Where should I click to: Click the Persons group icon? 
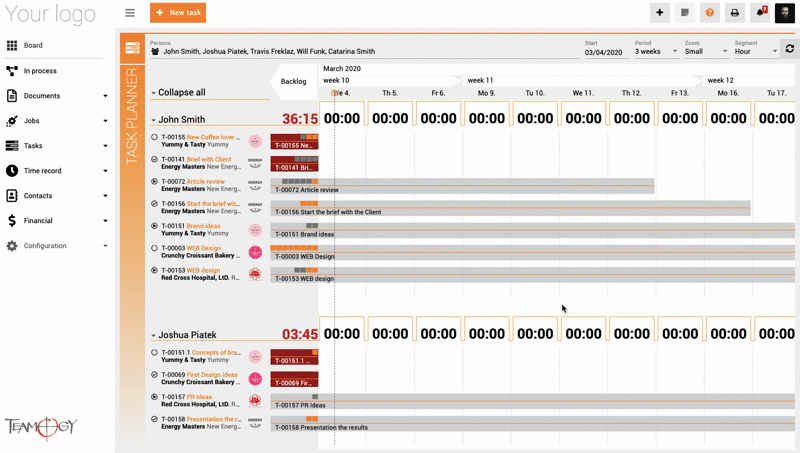(155, 52)
